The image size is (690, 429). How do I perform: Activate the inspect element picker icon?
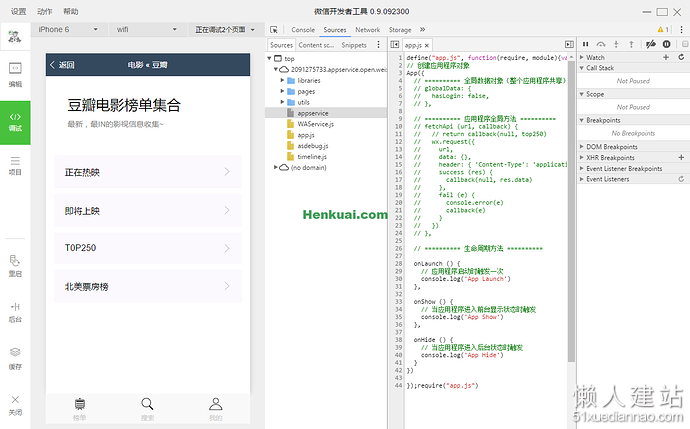274,29
